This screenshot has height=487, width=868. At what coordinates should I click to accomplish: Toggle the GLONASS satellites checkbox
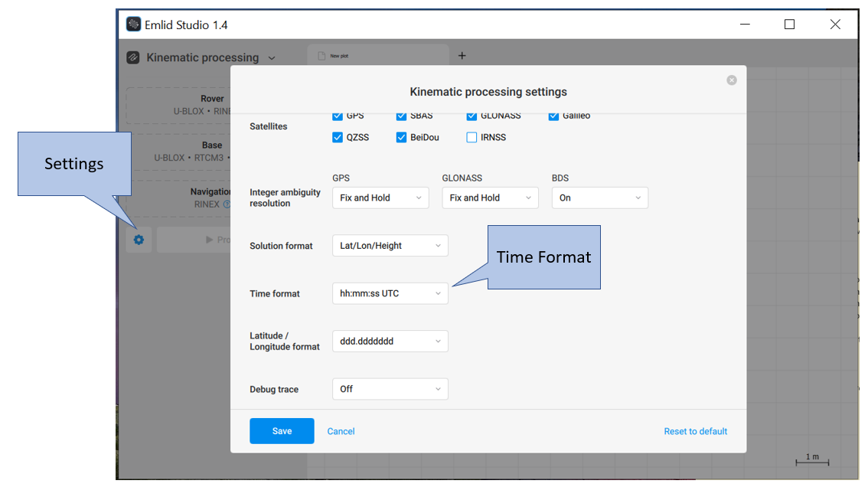[x=472, y=115]
